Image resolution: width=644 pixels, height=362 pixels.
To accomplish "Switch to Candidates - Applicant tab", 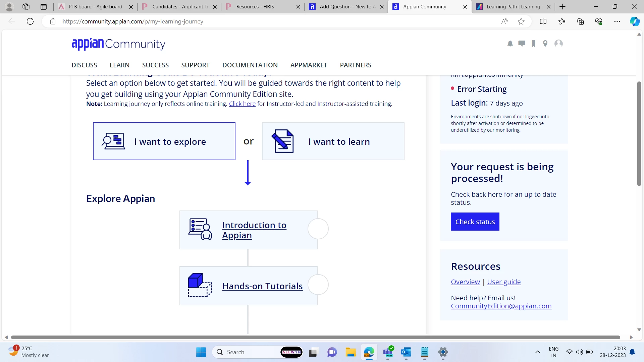I will coord(179,7).
